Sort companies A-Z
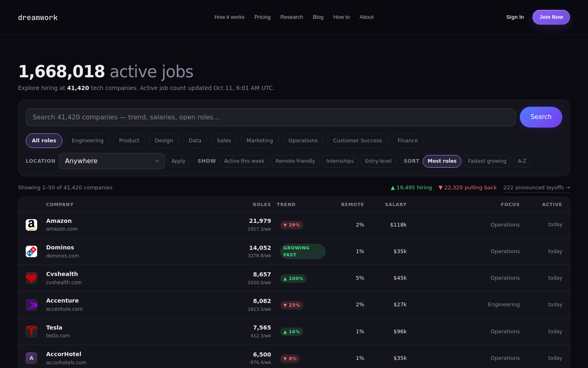This screenshot has width=588, height=368. click(x=522, y=161)
